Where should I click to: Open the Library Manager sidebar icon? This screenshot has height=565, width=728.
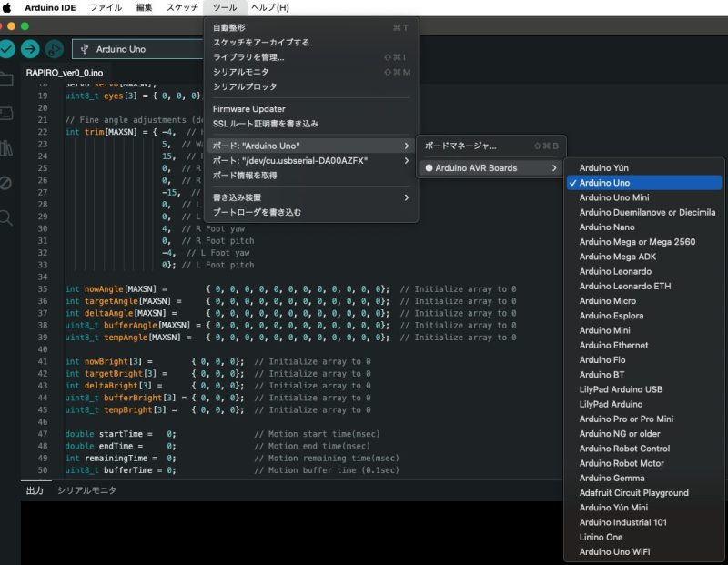pos(6,148)
